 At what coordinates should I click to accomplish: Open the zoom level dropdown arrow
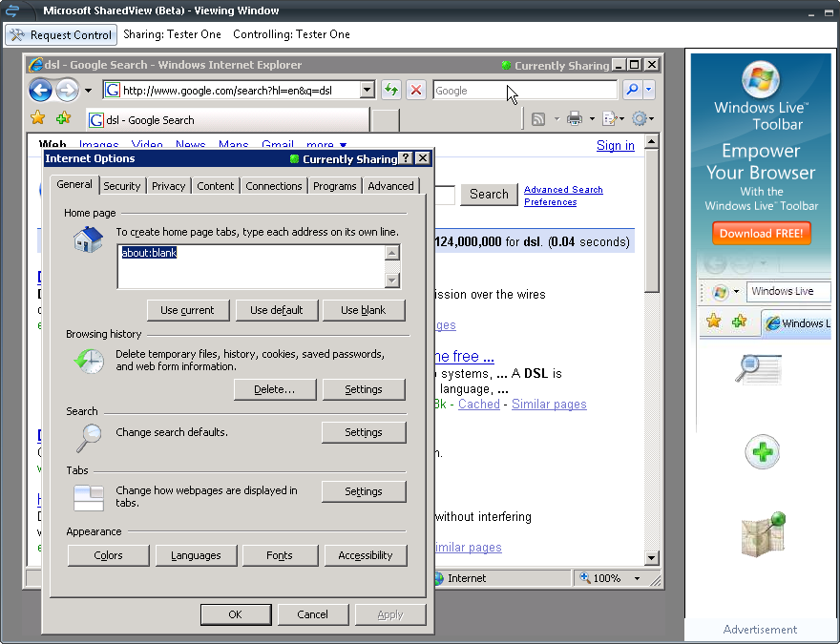[x=637, y=578]
